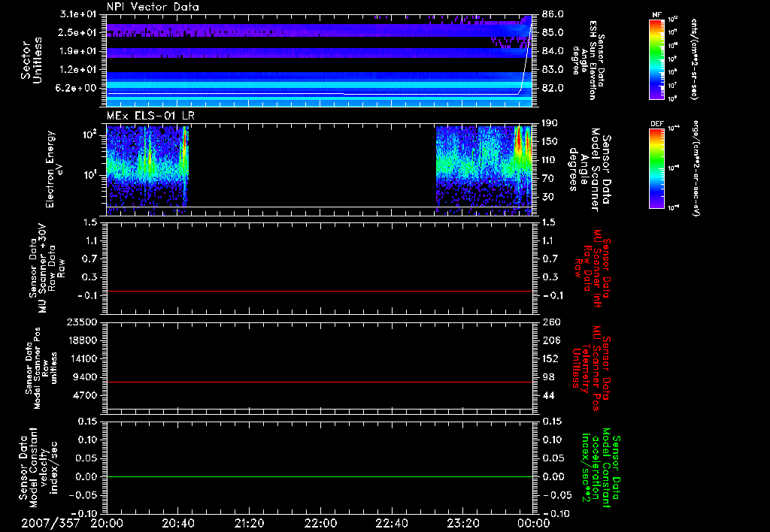This screenshot has height=532, width=770.
Task: Click the black data gap in ELS spectrogram
Action: (312, 165)
